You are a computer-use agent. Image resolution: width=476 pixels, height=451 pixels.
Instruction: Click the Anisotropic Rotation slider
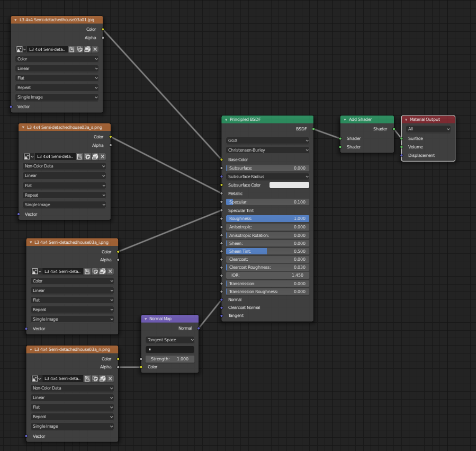point(267,235)
